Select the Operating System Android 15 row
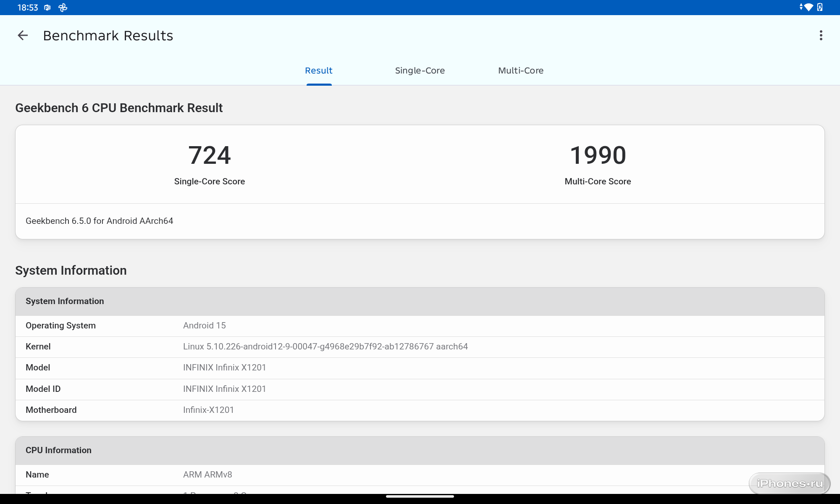The image size is (840, 504). (204, 325)
